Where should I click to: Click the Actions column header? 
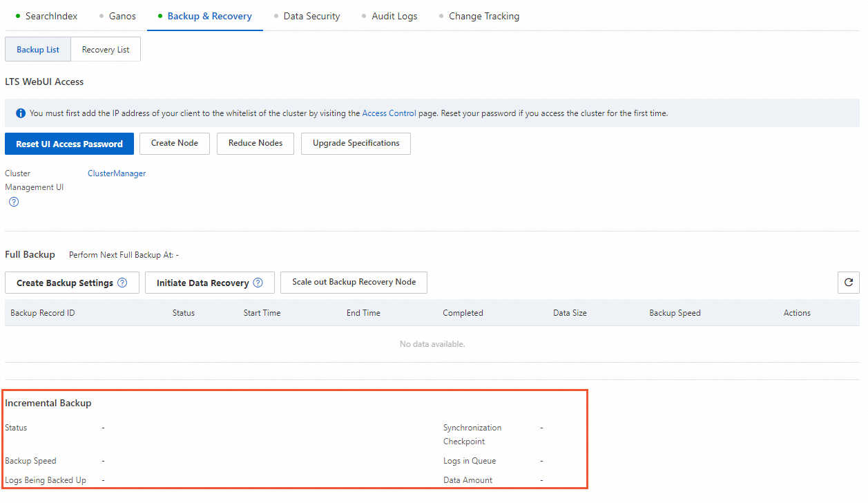(797, 313)
